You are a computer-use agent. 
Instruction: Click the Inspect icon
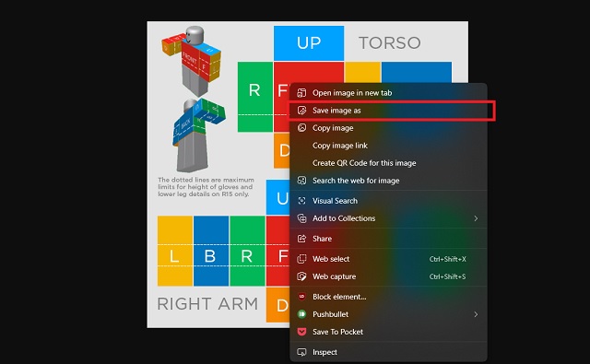click(x=301, y=352)
